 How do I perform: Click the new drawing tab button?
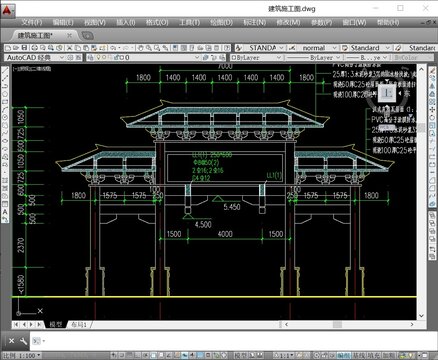click(87, 35)
